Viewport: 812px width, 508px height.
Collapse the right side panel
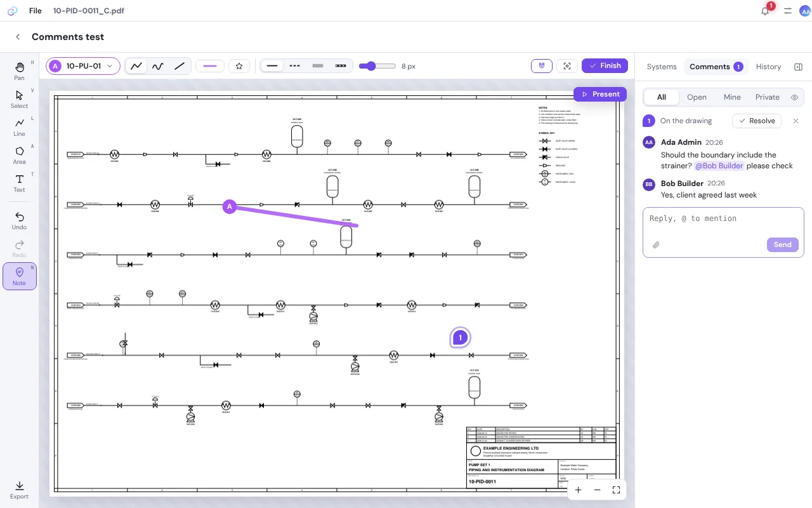tap(798, 67)
